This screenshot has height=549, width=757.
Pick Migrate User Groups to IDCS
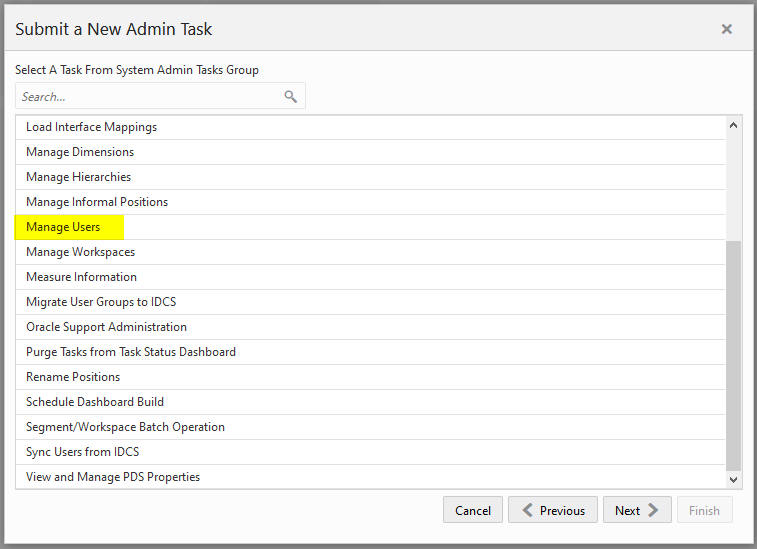pos(370,302)
